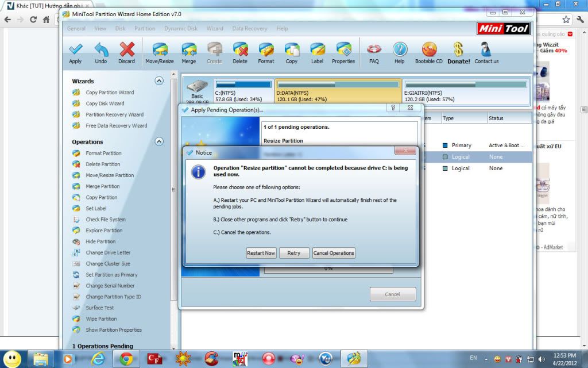This screenshot has width=588, height=368.
Task: Collapse the Wizards section chevron
Action: 159,80
